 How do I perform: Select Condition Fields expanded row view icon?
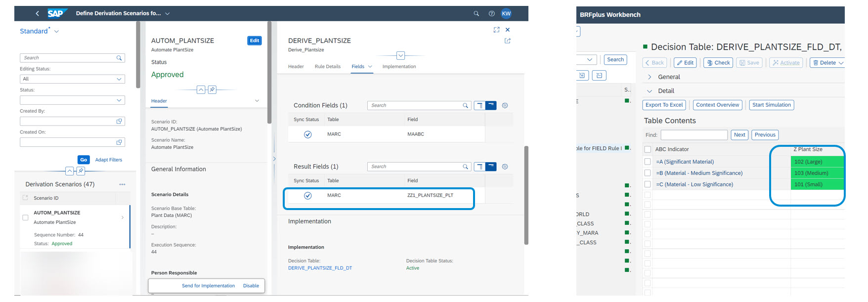[x=479, y=105]
